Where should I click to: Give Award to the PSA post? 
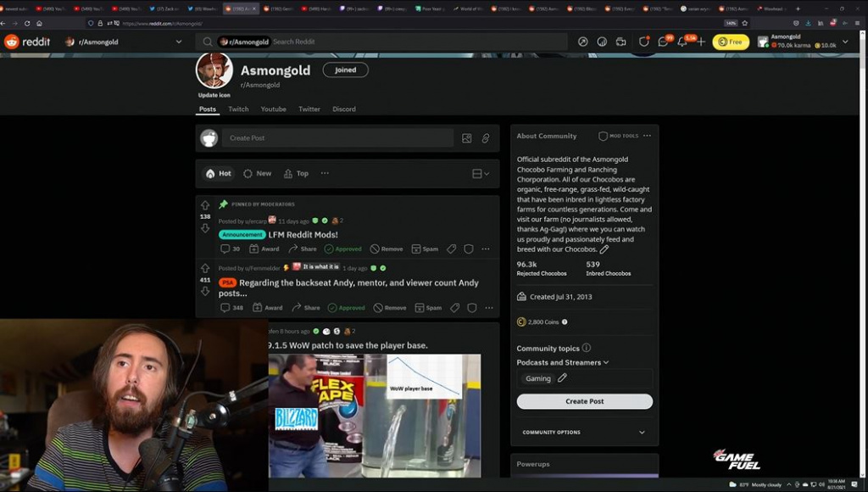[268, 307]
